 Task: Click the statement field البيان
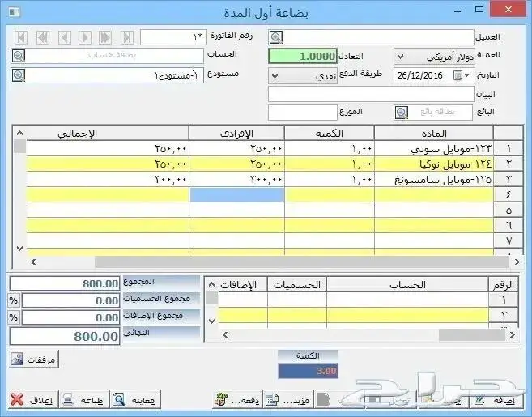tap(371, 94)
